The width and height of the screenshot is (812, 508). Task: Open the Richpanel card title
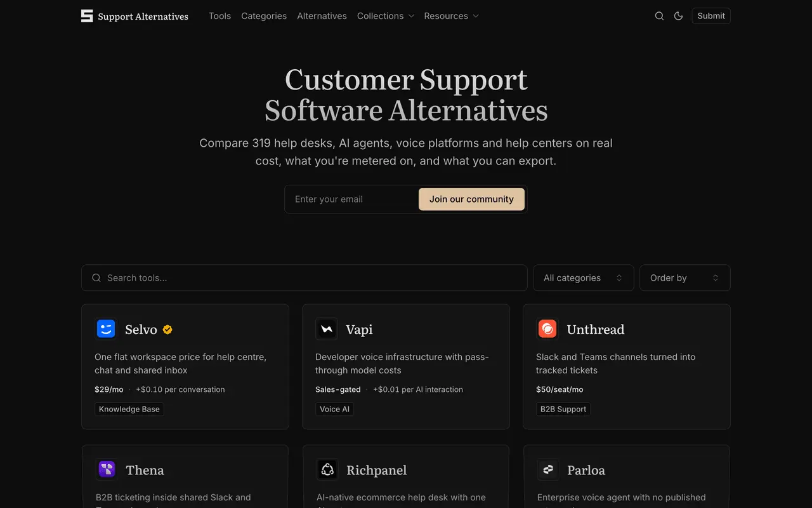pos(377,471)
